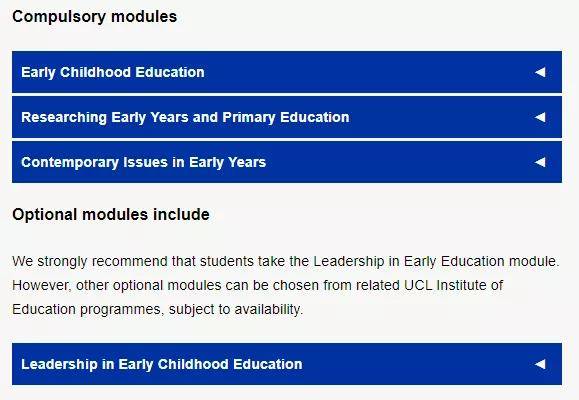This screenshot has height=400, width=579.
Task: Click the arrow icon on Early Childhood Education bar
Action: (x=540, y=72)
